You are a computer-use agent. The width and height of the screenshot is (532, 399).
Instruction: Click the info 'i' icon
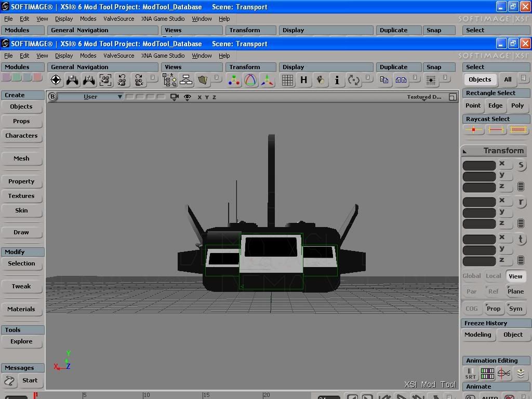tap(337, 80)
